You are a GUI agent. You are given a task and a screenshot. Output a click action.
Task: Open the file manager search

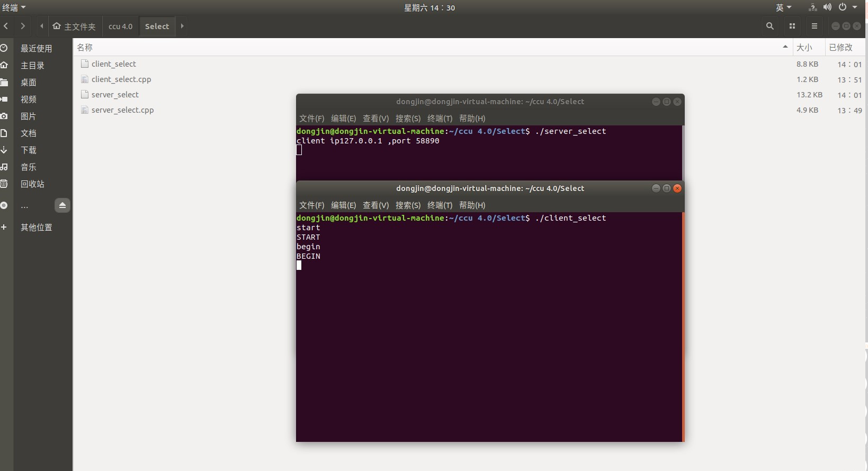[770, 26]
